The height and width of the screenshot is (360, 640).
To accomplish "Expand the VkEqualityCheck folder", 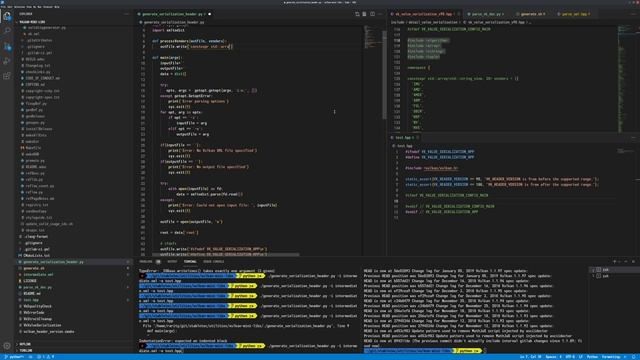I will (37, 306).
